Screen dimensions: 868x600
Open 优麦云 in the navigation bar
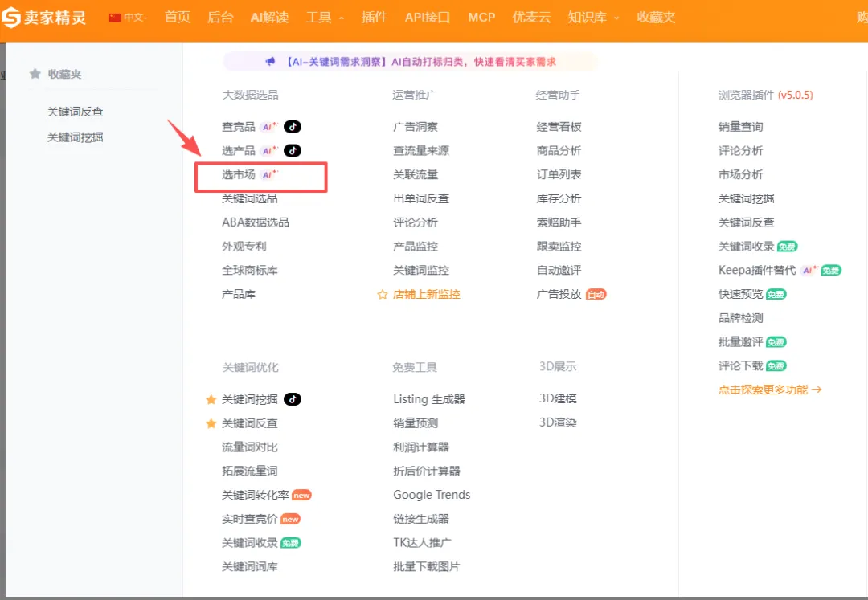[531, 18]
